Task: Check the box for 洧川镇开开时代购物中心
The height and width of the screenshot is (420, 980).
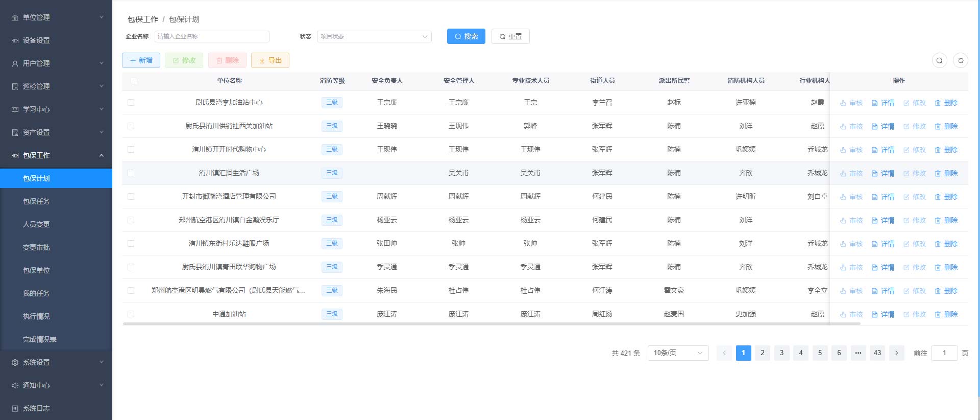Action: click(131, 150)
